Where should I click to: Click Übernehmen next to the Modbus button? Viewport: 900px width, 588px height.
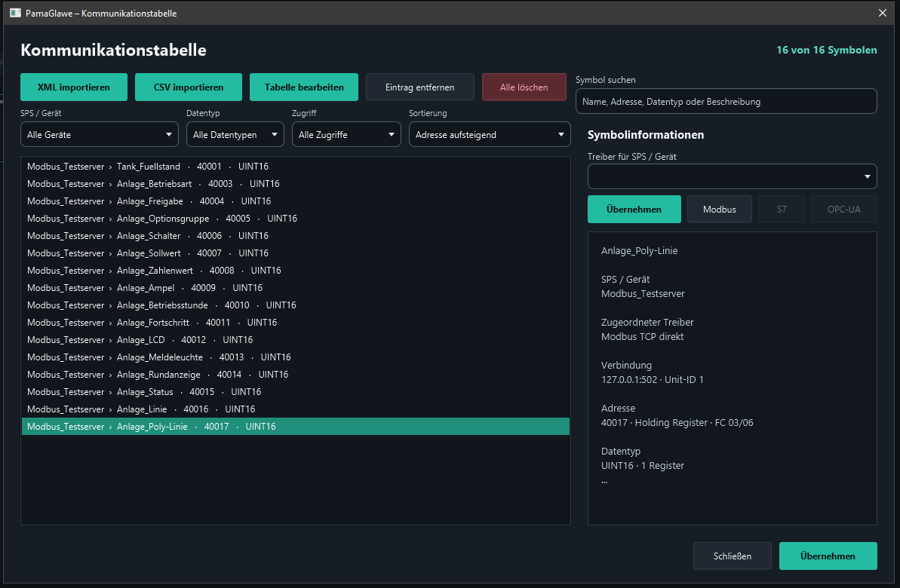point(634,210)
